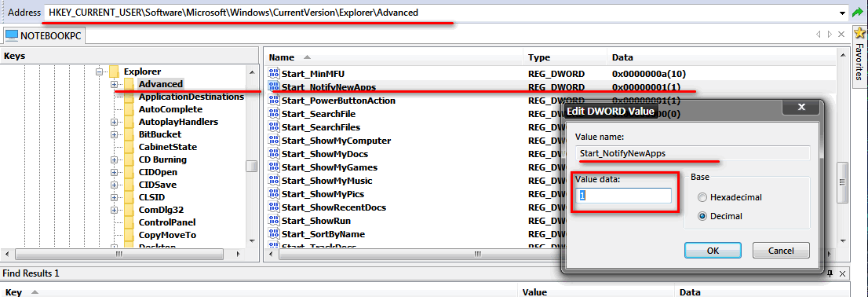The height and width of the screenshot is (297, 868).
Task: Click the 0x0000000a(10) data cell
Action: click(649, 73)
